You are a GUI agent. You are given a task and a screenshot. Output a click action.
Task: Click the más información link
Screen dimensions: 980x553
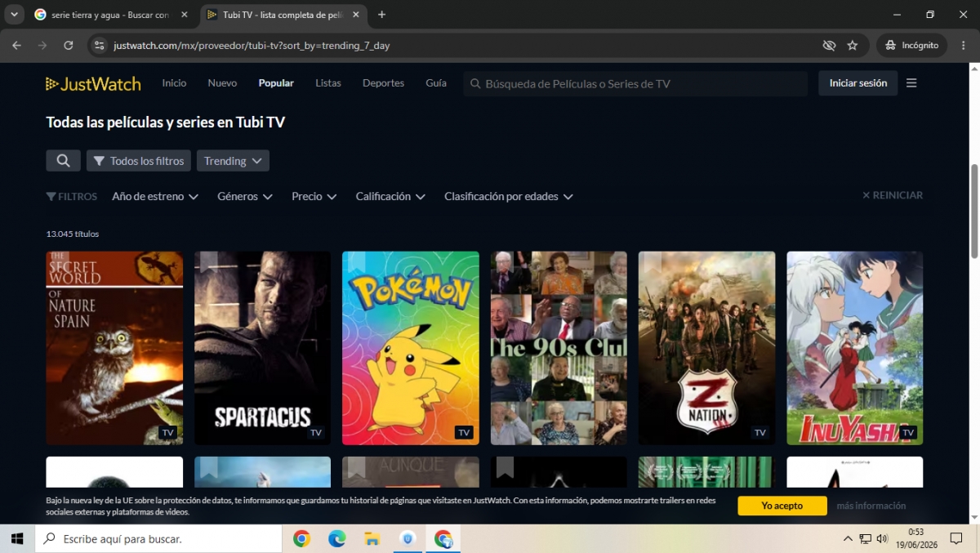tap(871, 506)
